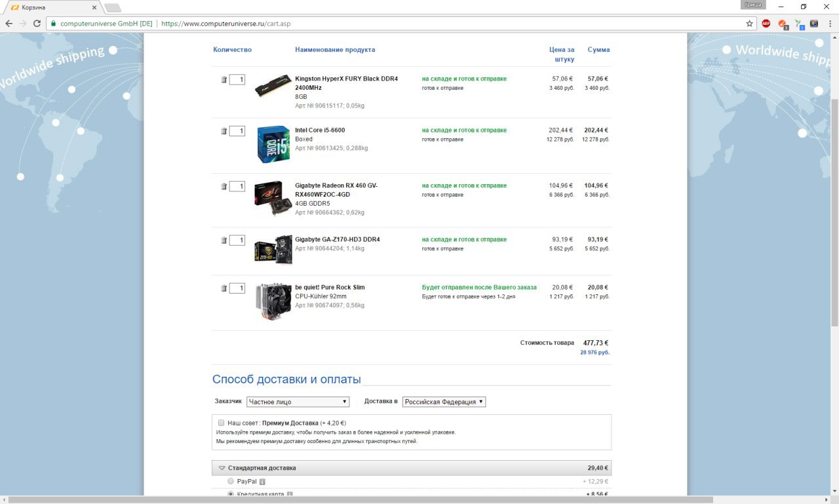Viewport: 839px width, 504px height.
Task: Click article number Арт № 90613425
Action: [x=319, y=148]
